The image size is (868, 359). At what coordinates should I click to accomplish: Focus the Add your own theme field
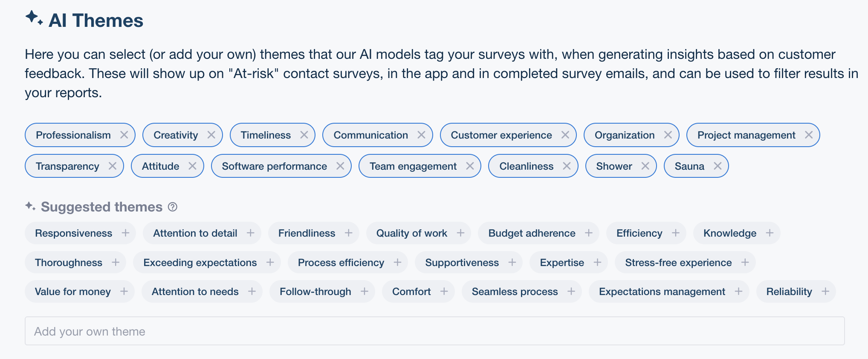[x=434, y=331]
